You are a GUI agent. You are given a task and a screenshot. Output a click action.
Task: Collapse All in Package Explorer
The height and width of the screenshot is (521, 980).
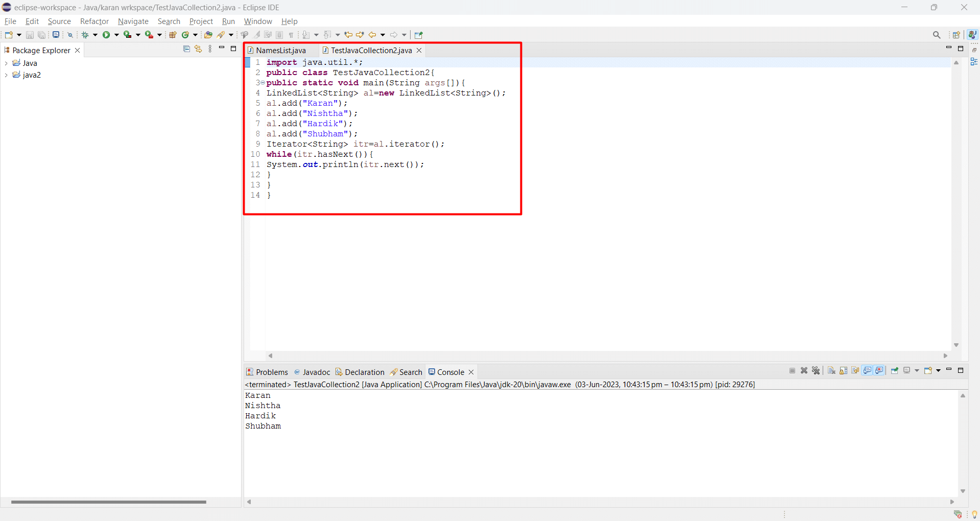point(186,49)
